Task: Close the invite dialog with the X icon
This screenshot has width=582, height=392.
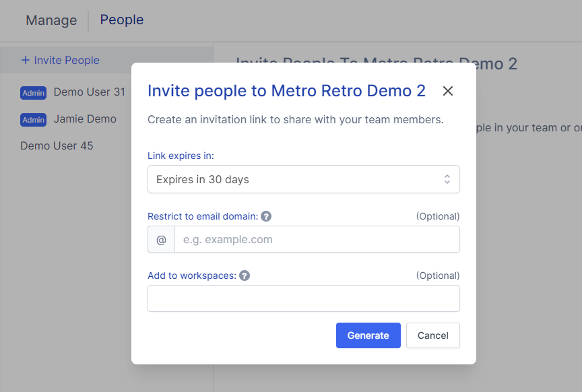Action: 448,91
